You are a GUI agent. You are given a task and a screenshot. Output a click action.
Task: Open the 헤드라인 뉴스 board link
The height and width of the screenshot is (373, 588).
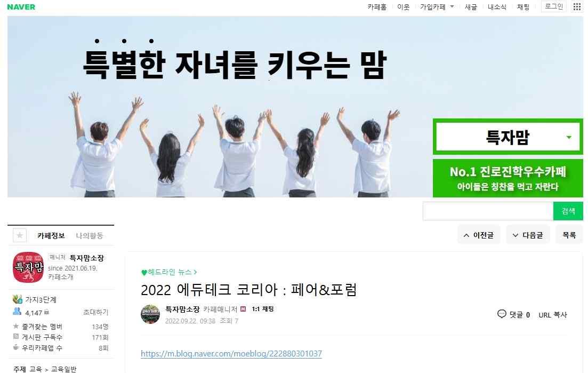[x=169, y=272]
